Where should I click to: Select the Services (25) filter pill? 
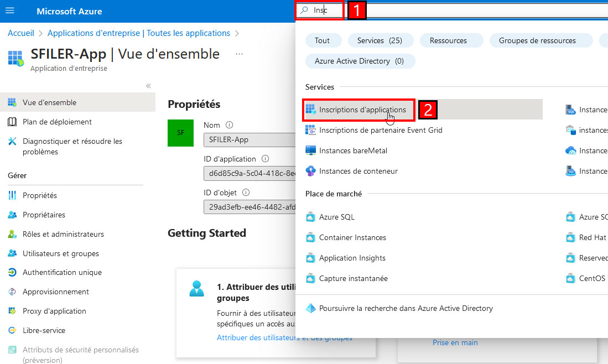(x=380, y=41)
